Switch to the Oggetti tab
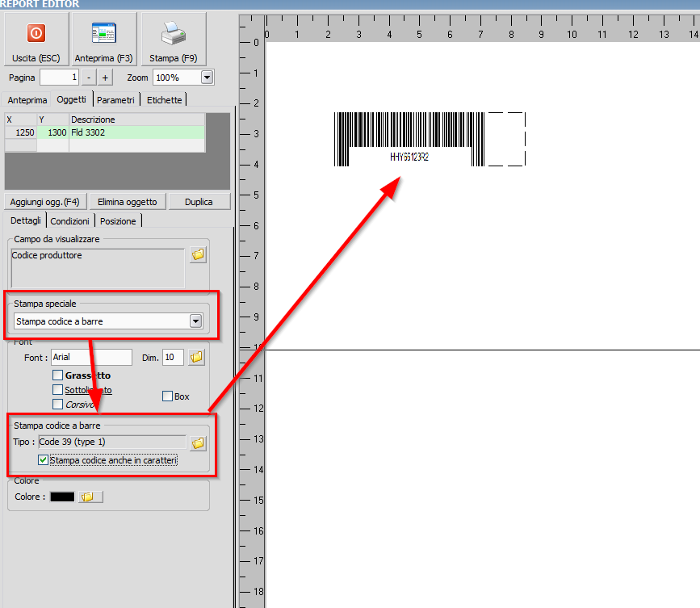Image resolution: width=700 pixels, height=608 pixels. 71,99
